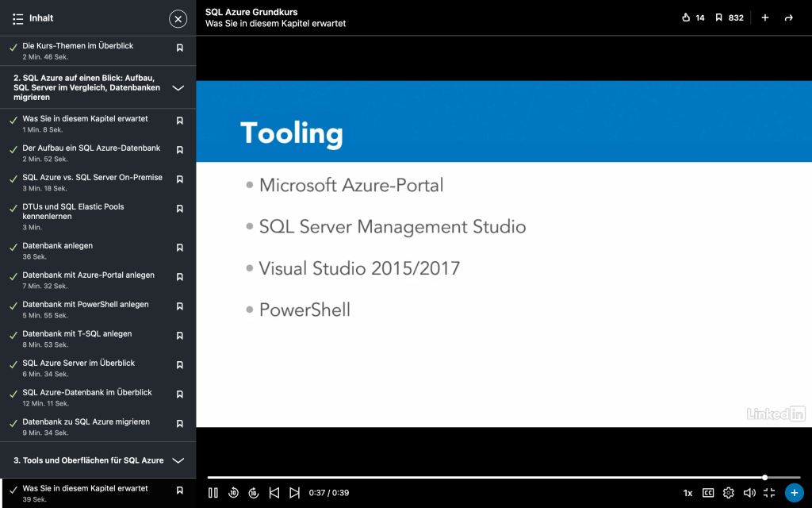The width and height of the screenshot is (812, 508).
Task: Collapse the chapter 2 SQL Azure section
Action: (178, 88)
